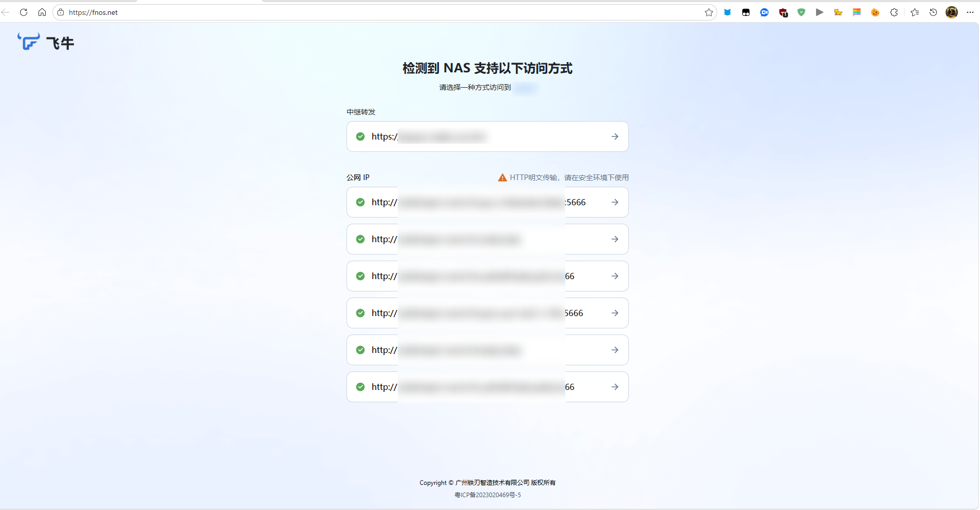The width and height of the screenshot is (980, 510).
Task: Click arrow on second 公网 IP row
Action: [x=614, y=239]
